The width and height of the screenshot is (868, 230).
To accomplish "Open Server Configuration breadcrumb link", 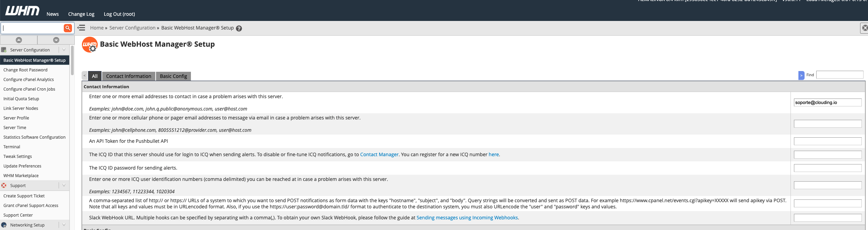I will click(132, 28).
